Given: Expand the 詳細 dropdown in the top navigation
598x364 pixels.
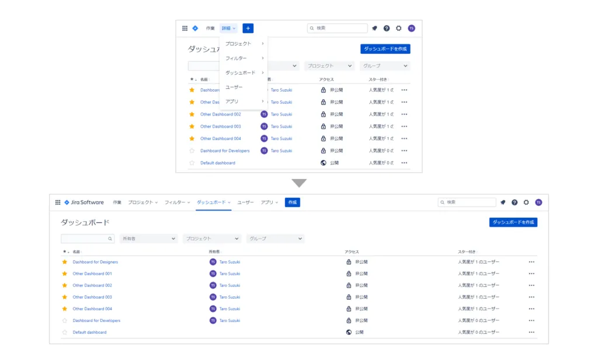Looking at the screenshot, I should pos(228,28).
